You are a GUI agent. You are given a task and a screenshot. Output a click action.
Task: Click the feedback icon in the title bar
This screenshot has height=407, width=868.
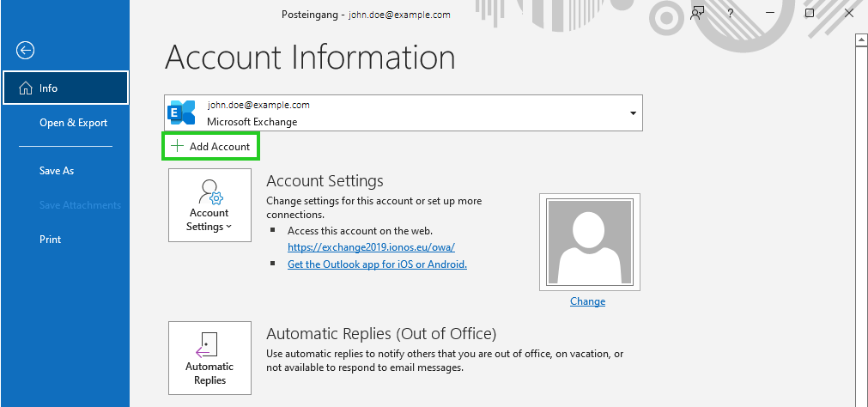point(698,14)
